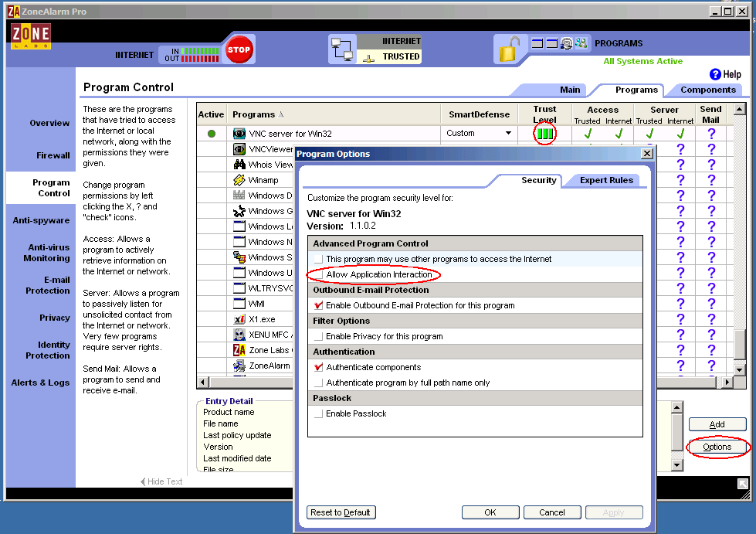Viewport: 756px width, 534px height.
Task: Check Allow Application Interaction
Action: (x=318, y=274)
